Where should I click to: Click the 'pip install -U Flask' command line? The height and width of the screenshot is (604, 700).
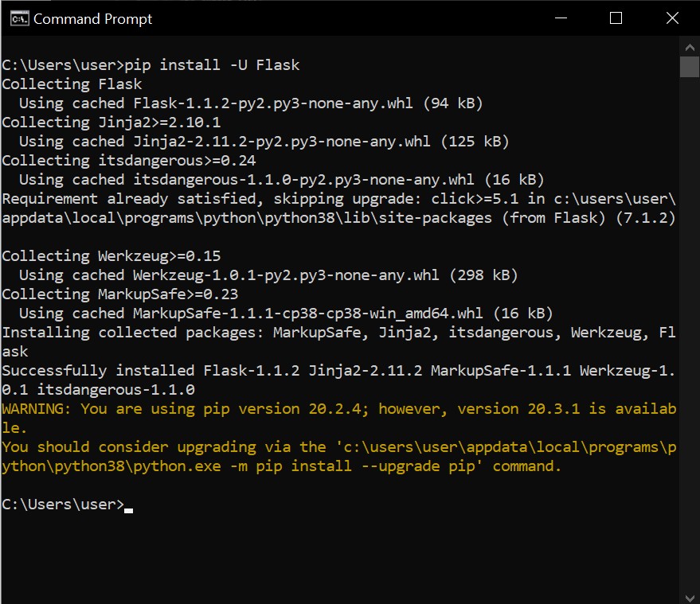tap(151, 65)
